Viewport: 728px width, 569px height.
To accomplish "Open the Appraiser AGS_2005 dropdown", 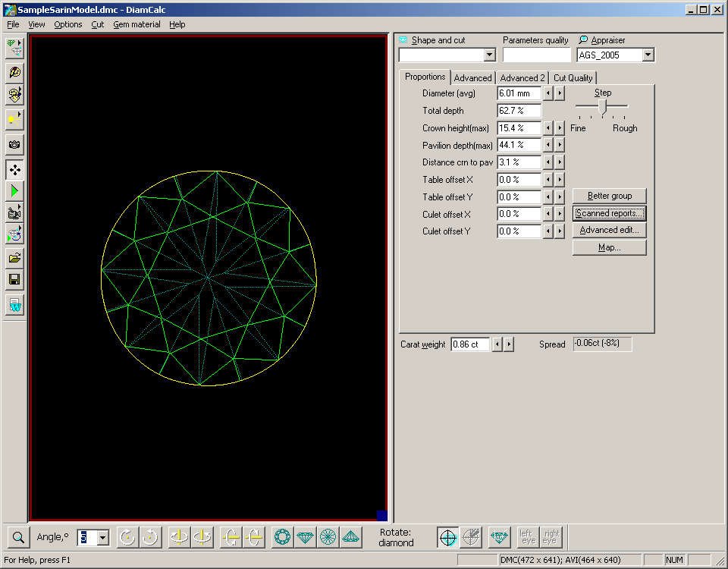I will tap(647, 55).
